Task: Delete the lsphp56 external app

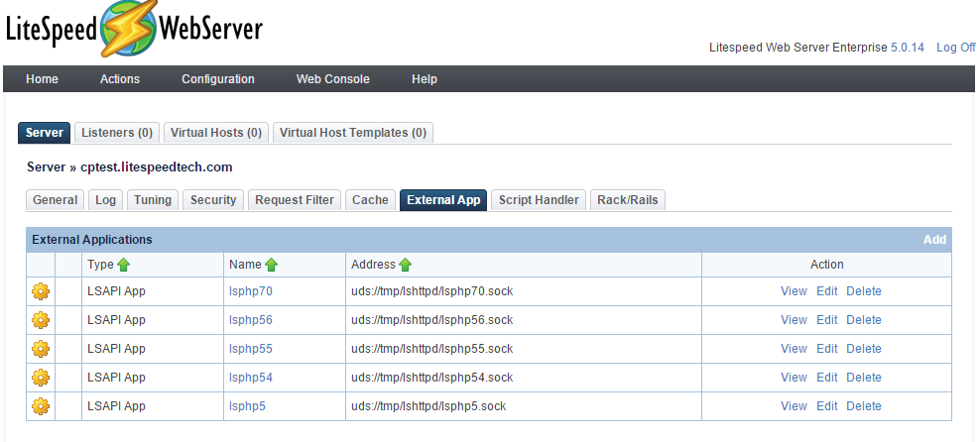Action: click(864, 320)
